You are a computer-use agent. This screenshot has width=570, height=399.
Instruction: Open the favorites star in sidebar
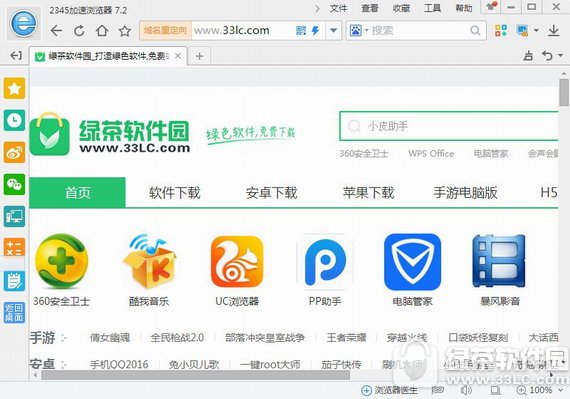point(15,88)
